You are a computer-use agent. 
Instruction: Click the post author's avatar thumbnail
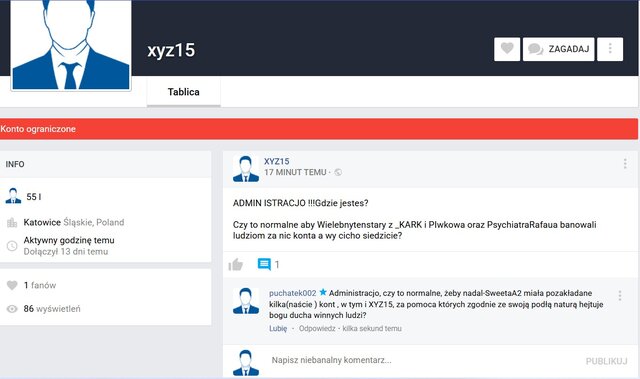click(x=246, y=168)
